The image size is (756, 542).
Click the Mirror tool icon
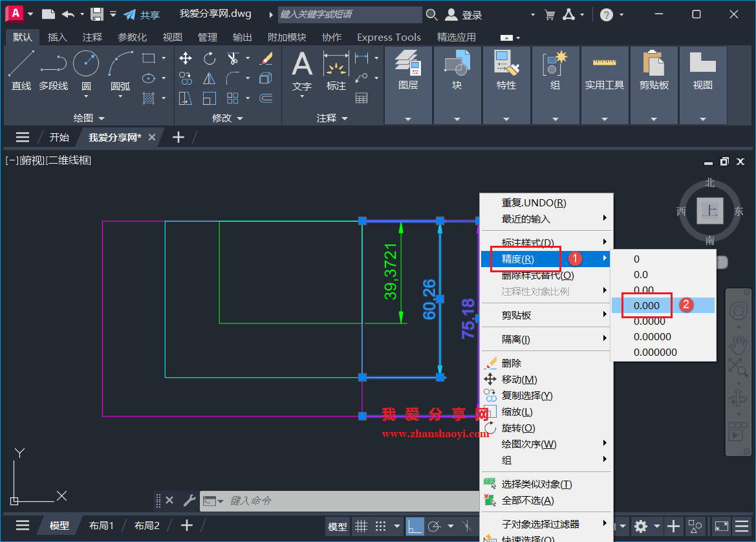pos(210,79)
